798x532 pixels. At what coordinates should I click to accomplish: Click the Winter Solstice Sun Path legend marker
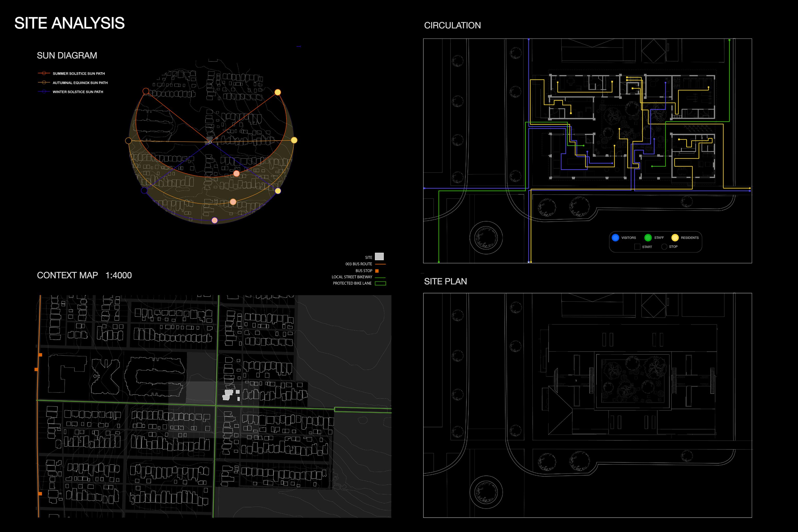click(x=44, y=92)
